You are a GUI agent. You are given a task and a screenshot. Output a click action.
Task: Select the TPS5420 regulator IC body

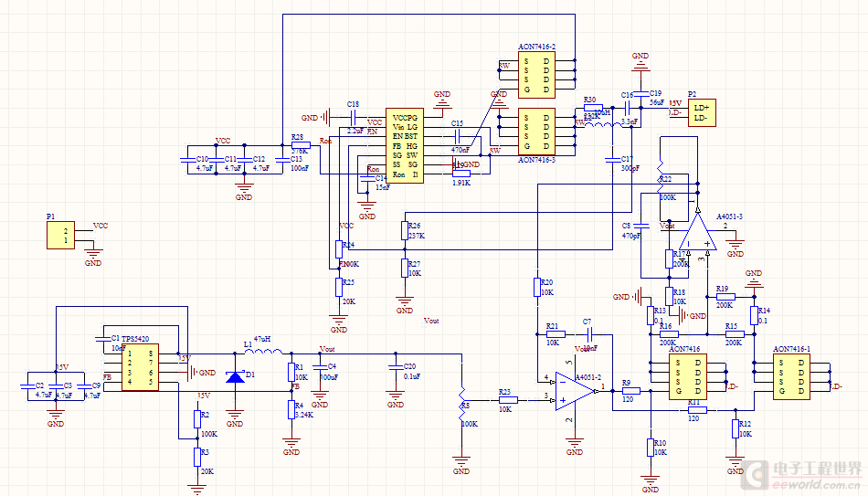pyautogui.click(x=140, y=367)
